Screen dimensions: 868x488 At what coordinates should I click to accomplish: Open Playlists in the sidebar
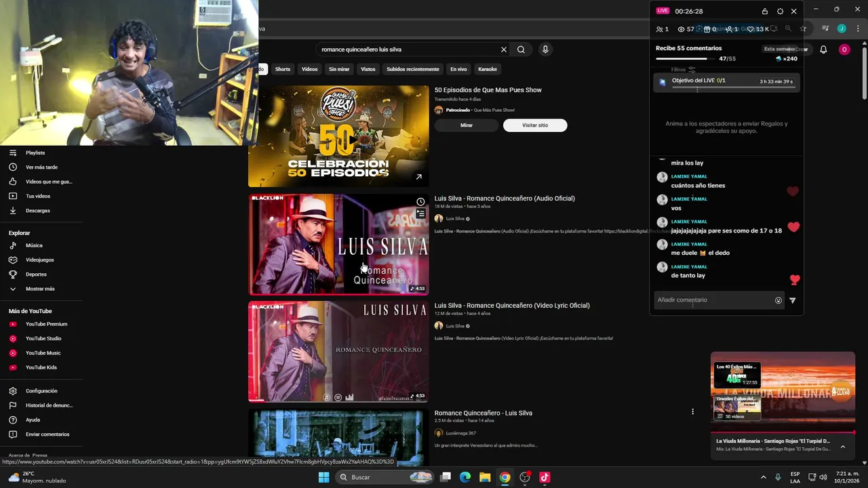[x=35, y=153]
